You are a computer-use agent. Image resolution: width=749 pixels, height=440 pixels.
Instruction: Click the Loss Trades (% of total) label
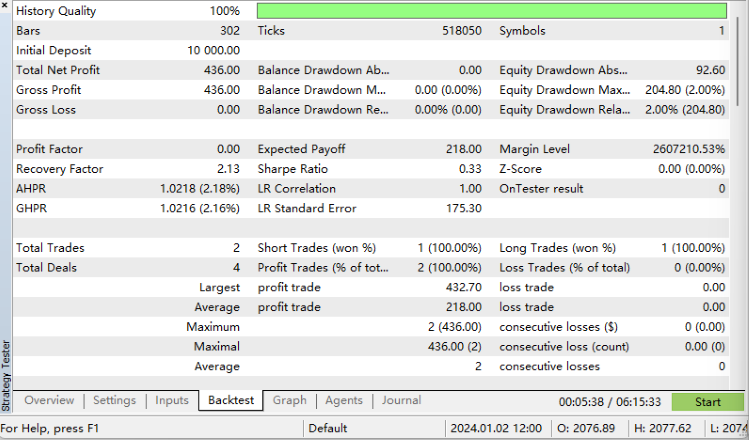[x=565, y=268]
